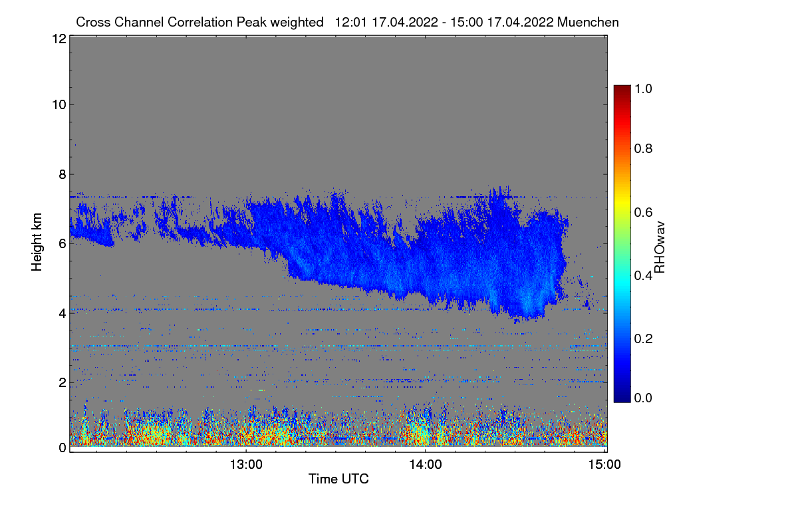Screen dimensions: 798x532
Task: Click the height tick label '10'
Action: [59, 104]
